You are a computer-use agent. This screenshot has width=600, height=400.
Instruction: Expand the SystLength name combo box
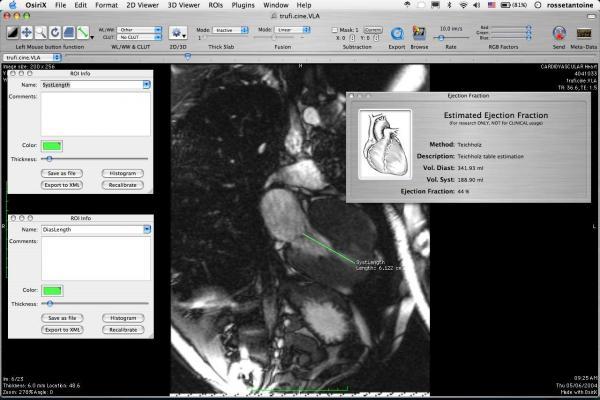pos(145,86)
